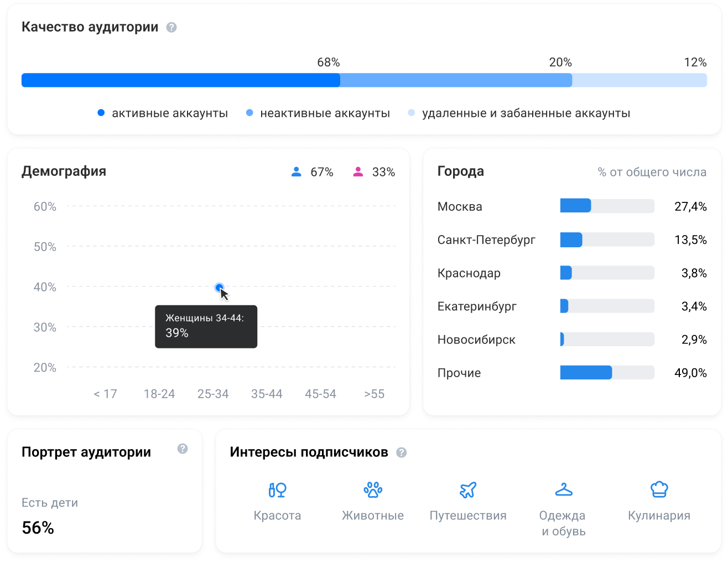
Task: Click the 67% male share value
Action: [x=322, y=172]
